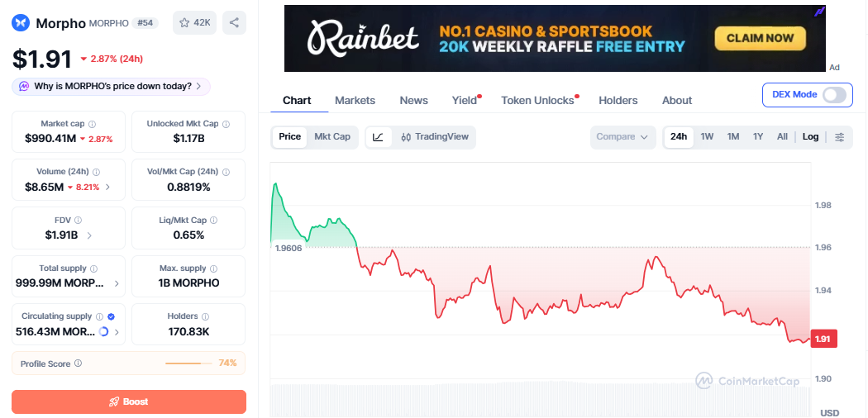Expand Circulating supply details chevron
Viewport: 868px width, 418px height.
point(117,332)
